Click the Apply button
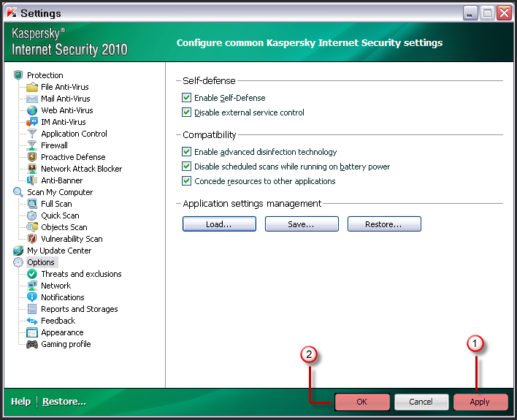The width and height of the screenshot is (517, 420). click(480, 402)
